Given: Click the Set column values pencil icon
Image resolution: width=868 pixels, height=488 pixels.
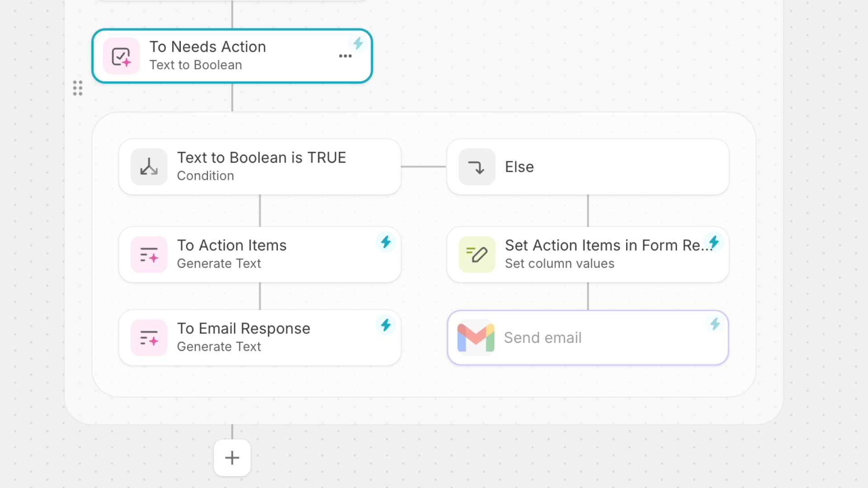Looking at the screenshot, I should 477,254.
